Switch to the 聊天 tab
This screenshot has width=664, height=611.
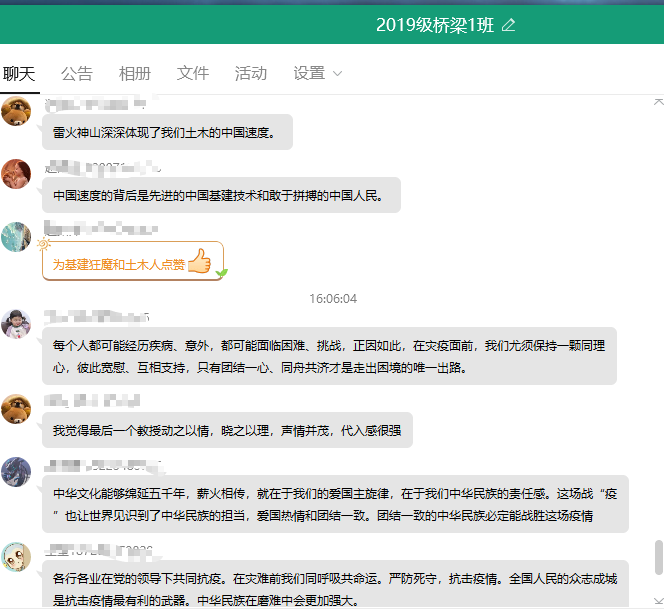[19, 73]
